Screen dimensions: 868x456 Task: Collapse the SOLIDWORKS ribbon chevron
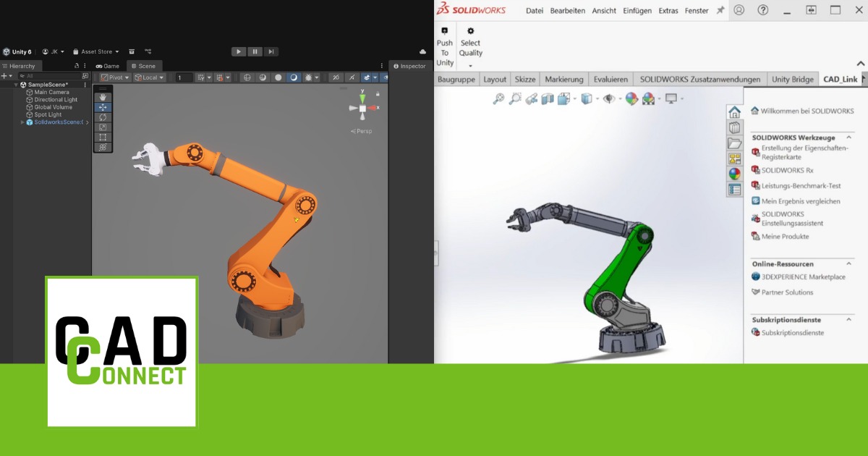[861, 64]
